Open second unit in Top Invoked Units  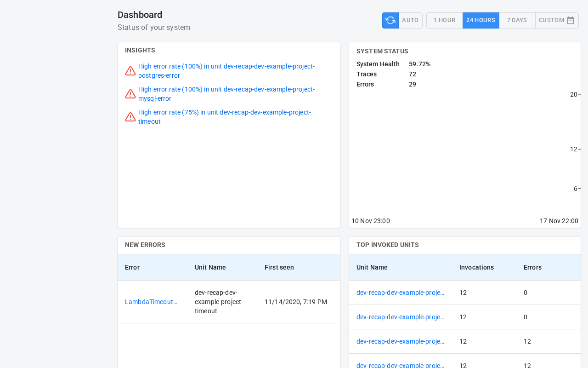click(400, 317)
